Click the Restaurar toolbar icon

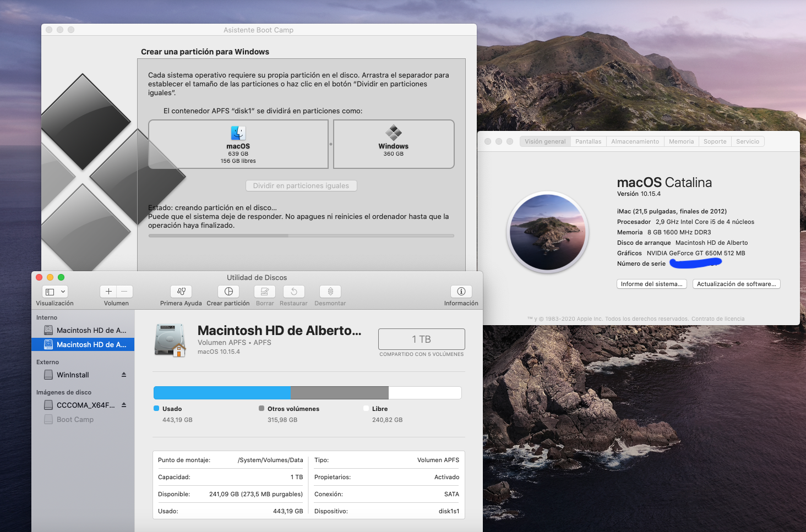[x=294, y=292]
